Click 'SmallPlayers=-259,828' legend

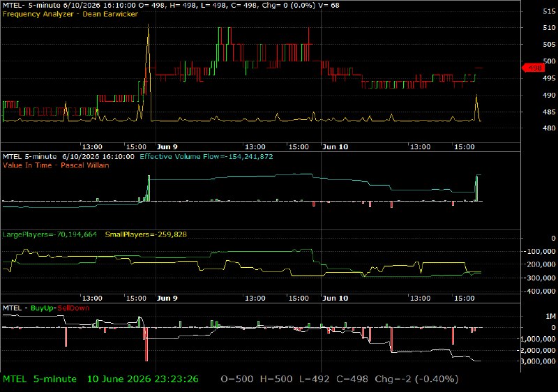pos(146,234)
